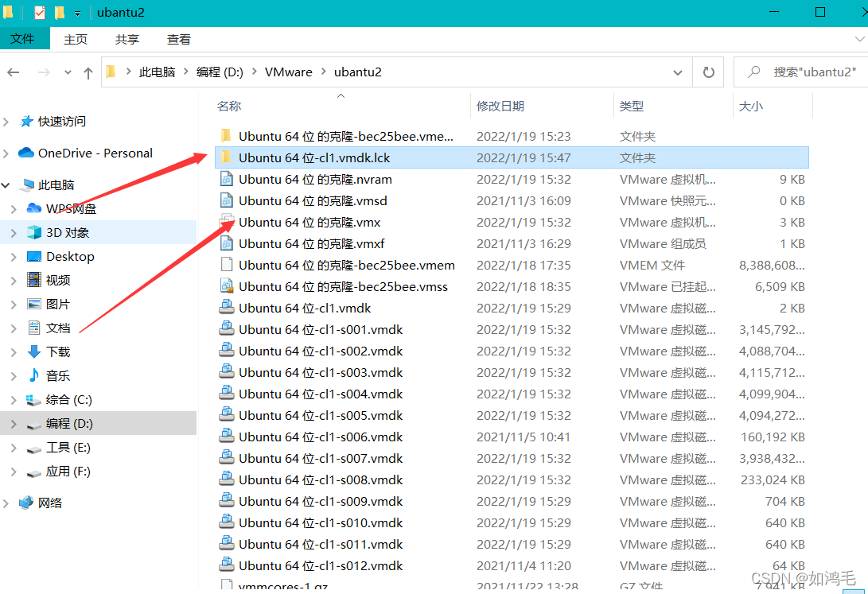Click VMware in the address bar path
The width and height of the screenshot is (868, 594).
289,72
